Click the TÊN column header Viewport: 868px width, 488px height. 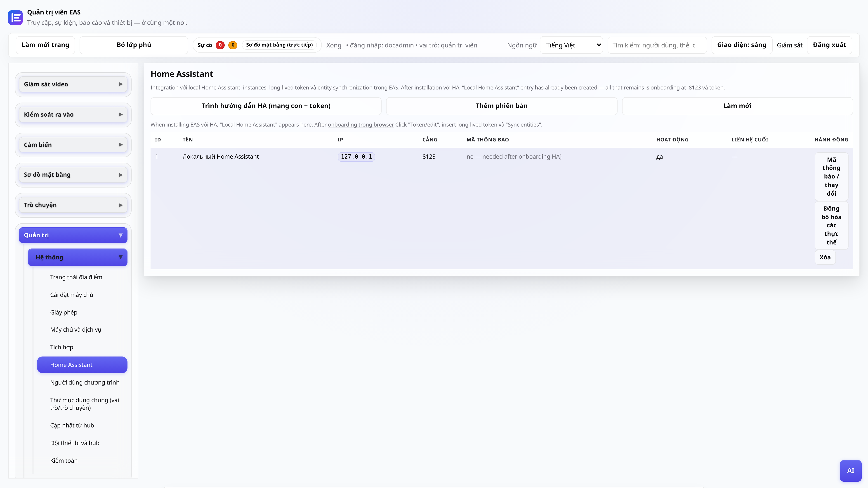[188, 140]
